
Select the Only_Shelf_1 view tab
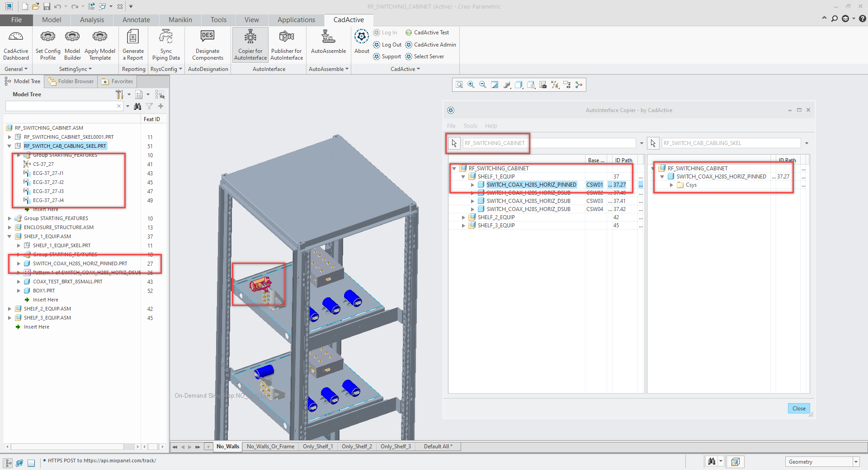pyautogui.click(x=318, y=446)
